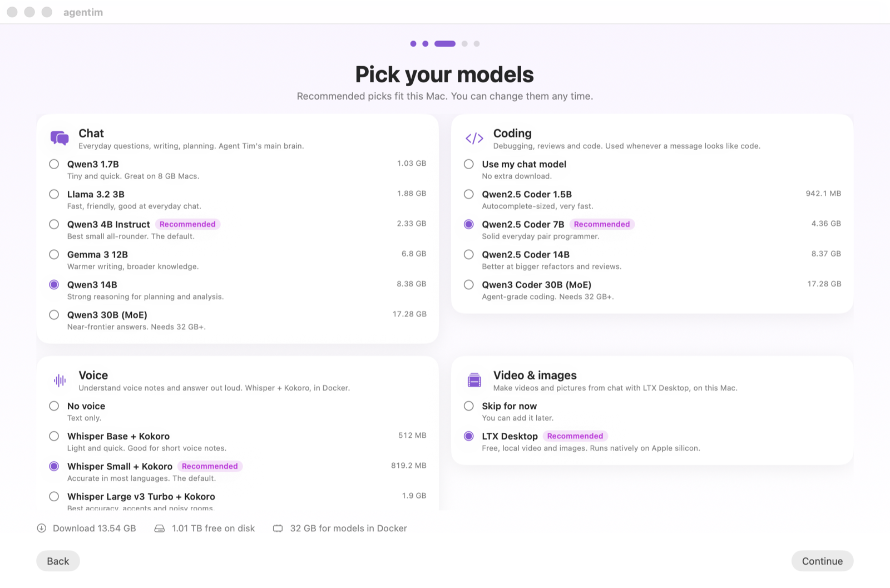890x588 pixels.
Task: Select the Qwen3 1.7B chat model
Action: pos(54,164)
